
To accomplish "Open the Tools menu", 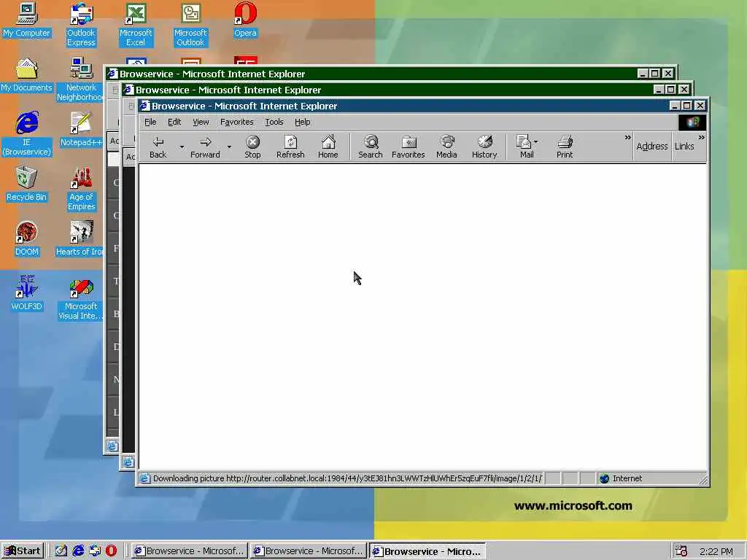I will (274, 122).
